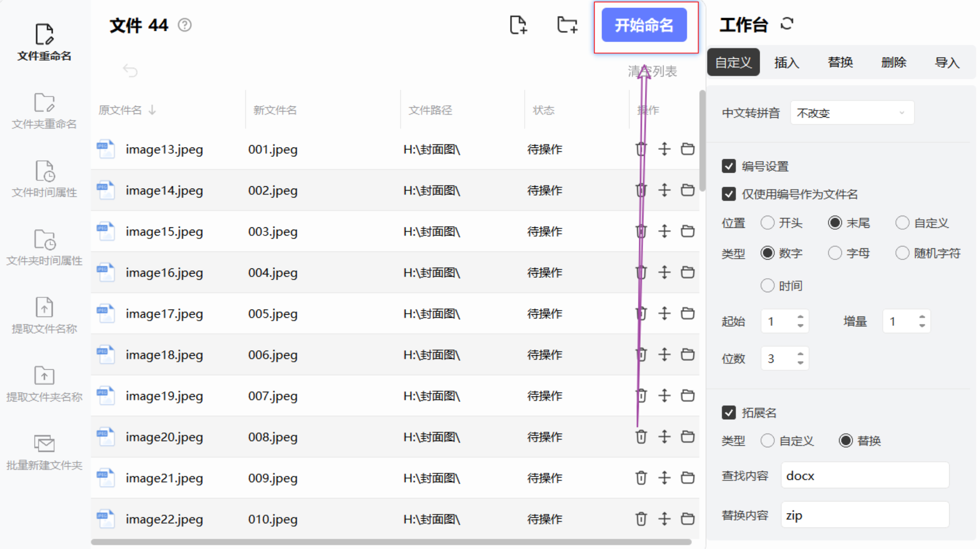The width and height of the screenshot is (980, 549).
Task: Click the 替换内容 field containing zip
Action: [865, 515]
